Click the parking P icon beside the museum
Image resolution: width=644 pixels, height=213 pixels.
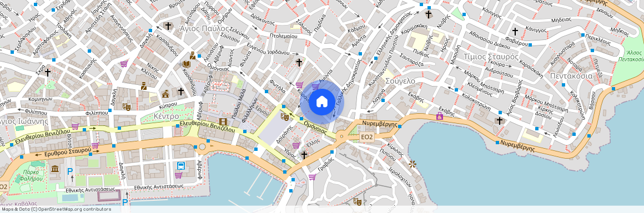[x=70, y=171]
